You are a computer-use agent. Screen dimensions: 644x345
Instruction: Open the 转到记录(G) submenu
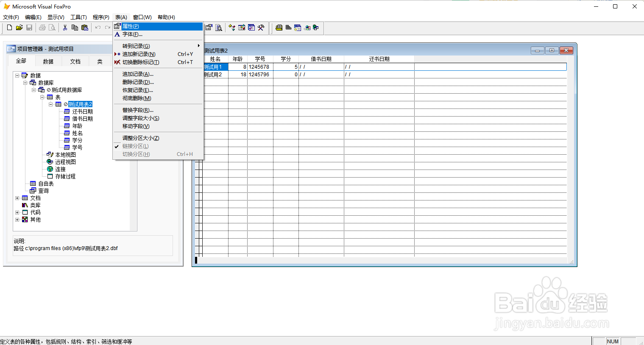158,46
